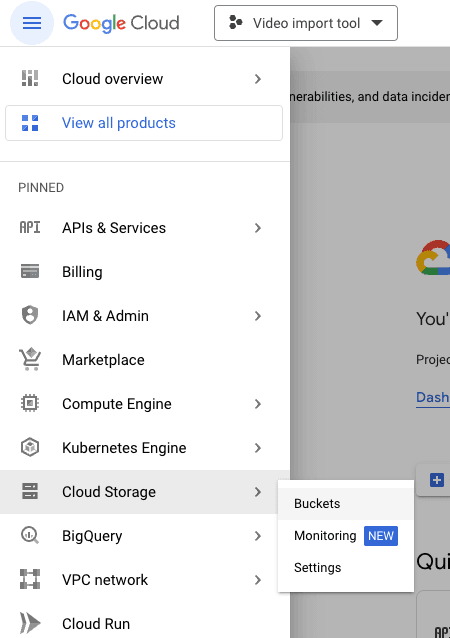Click the Dashboard link behind the menu
The height and width of the screenshot is (638, 450).
pos(433,397)
